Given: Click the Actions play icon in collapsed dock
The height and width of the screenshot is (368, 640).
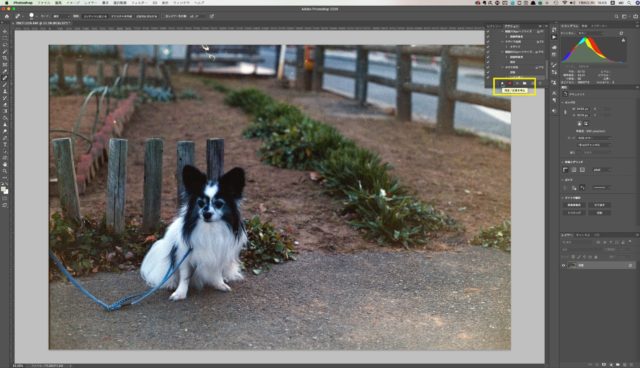Looking at the screenshot, I should (554, 37).
